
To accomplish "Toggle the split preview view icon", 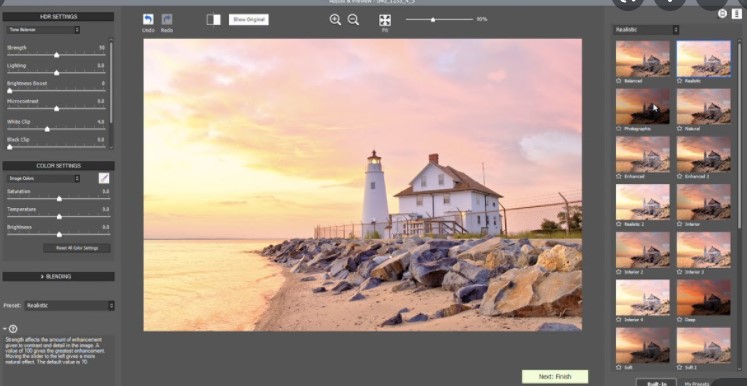I will 213,20.
